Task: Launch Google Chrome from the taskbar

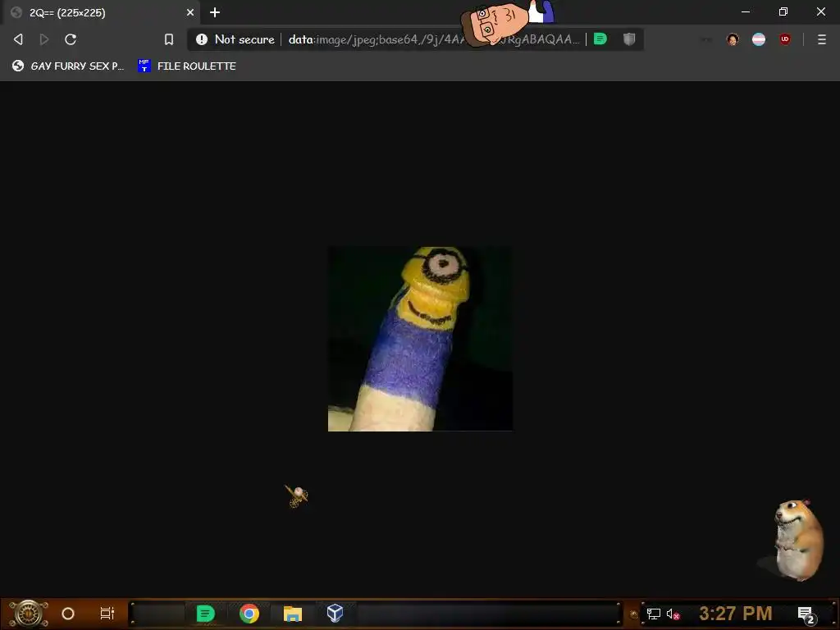Action: [x=249, y=614]
